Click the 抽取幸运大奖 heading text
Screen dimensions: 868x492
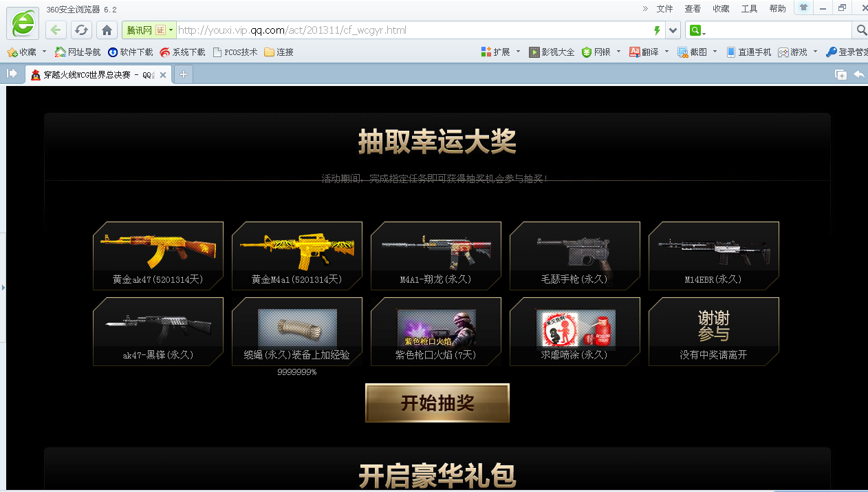[437, 142]
